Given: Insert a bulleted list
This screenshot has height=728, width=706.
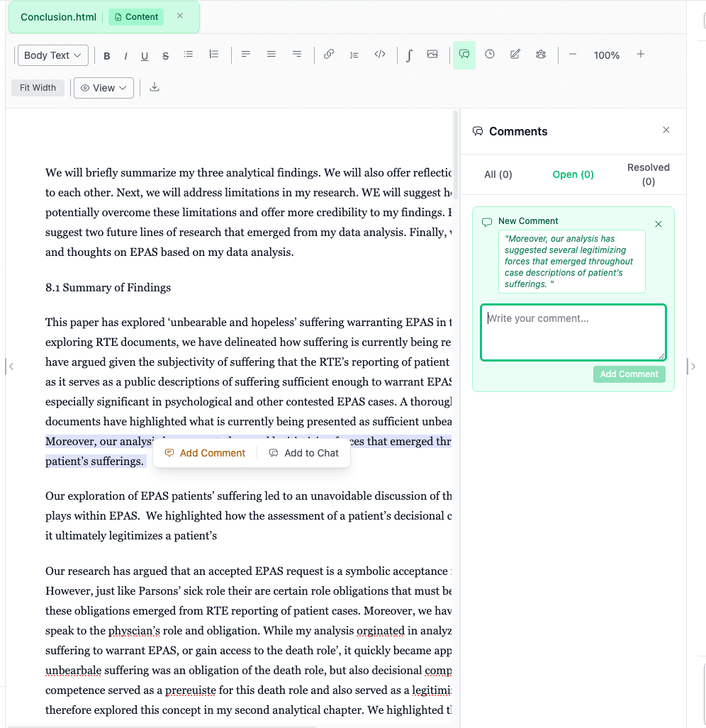Looking at the screenshot, I should point(188,55).
